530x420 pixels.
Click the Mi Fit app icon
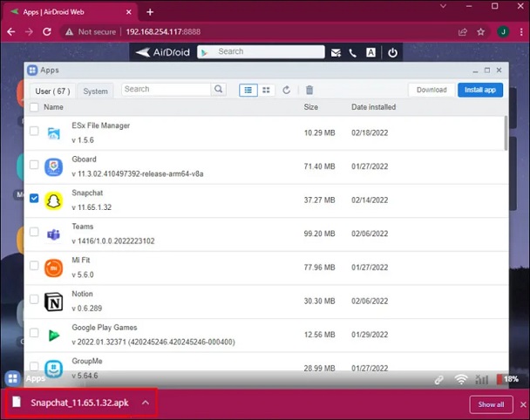pos(53,268)
